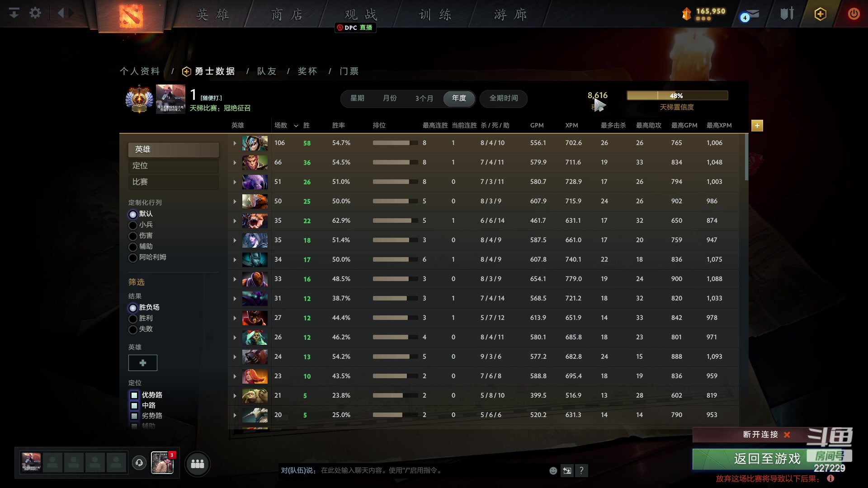Screen dimensions: 868x488
Task: Open party voice headset icon
Action: coord(139,463)
